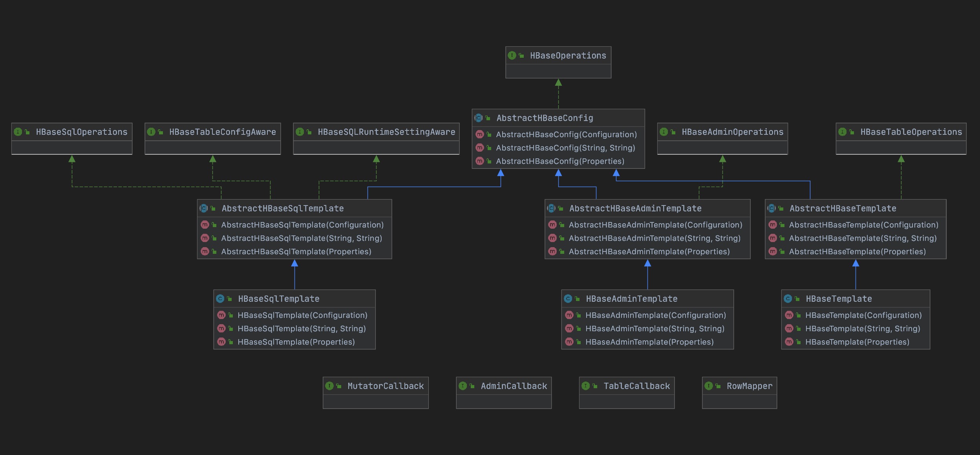Select AbstractHBaseTemplate(Properties) constructor
980x455 pixels.
pos(857,251)
